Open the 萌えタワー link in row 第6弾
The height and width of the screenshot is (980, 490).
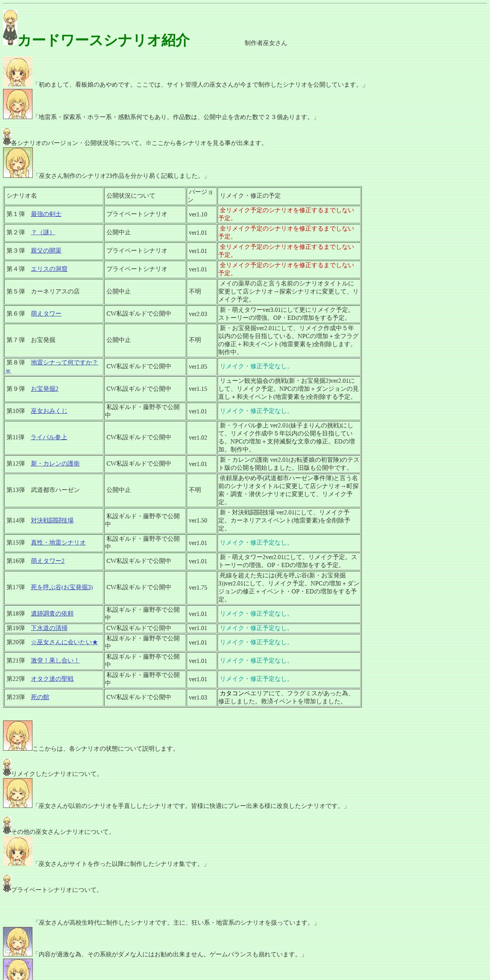[x=46, y=314]
